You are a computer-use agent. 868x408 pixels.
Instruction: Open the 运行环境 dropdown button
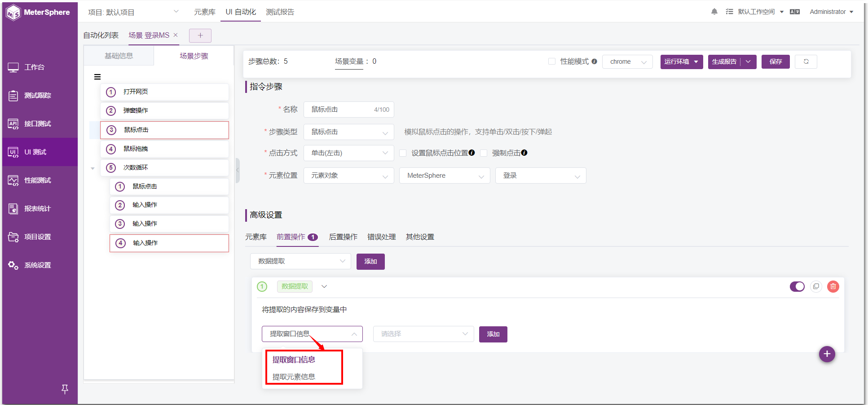[682, 61]
